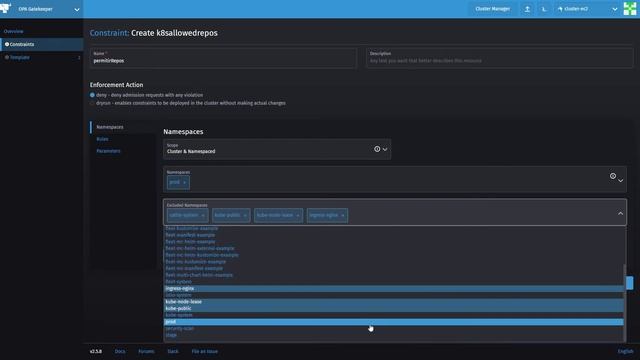640x360 pixels.
Task: Click the Scope field info icon
Action: tap(377, 149)
